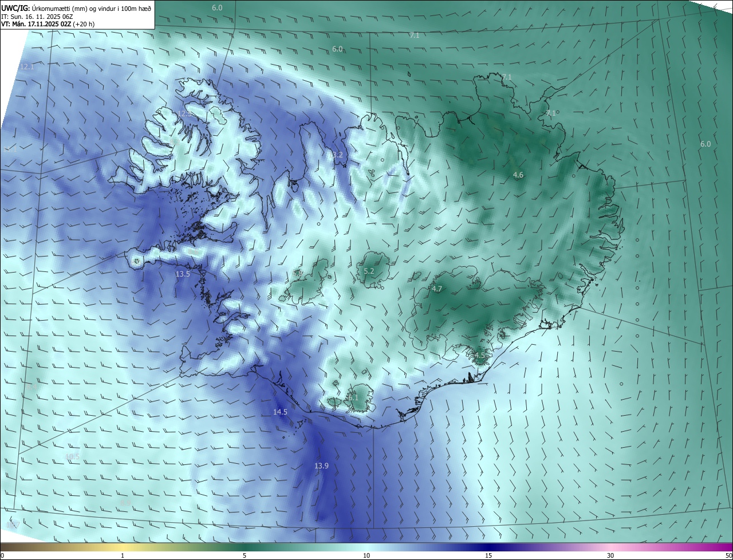This screenshot has height=560, width=733.
Task: Click the map title starting UWC/IG: Úrkomumætti
Action: (x=76, y=8)
